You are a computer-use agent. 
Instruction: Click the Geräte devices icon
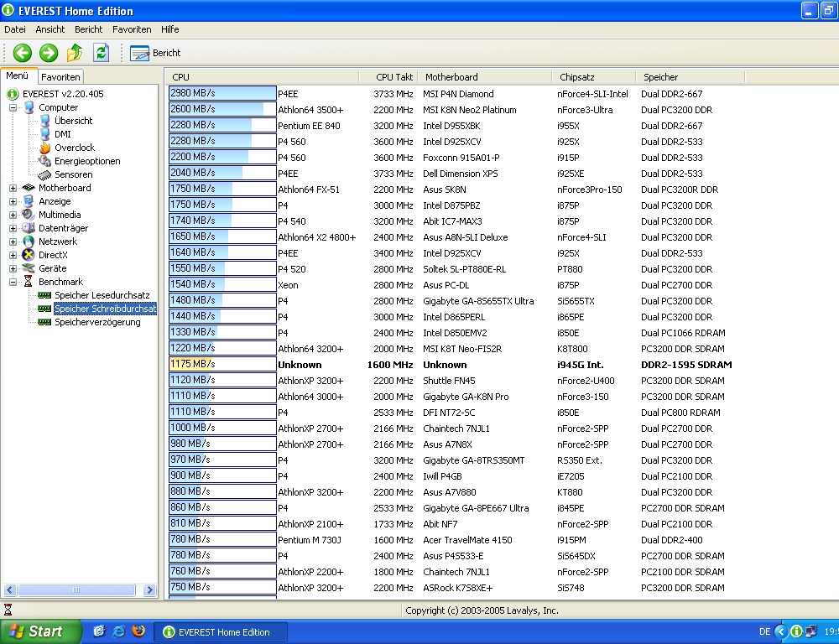(x=29, y=268)
